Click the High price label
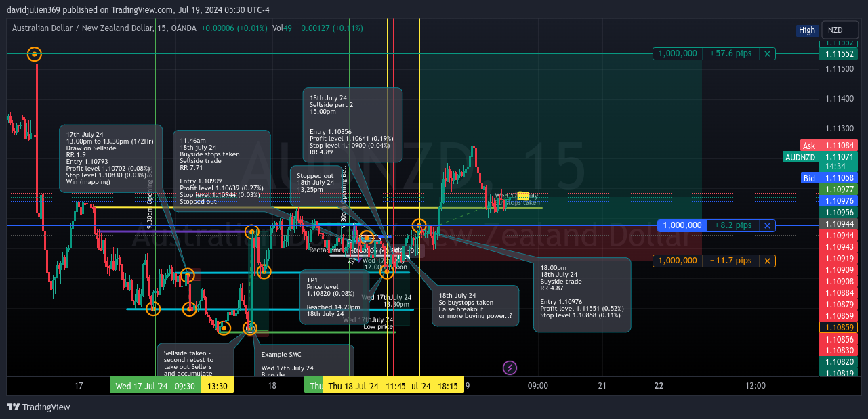 click(806, 30)
